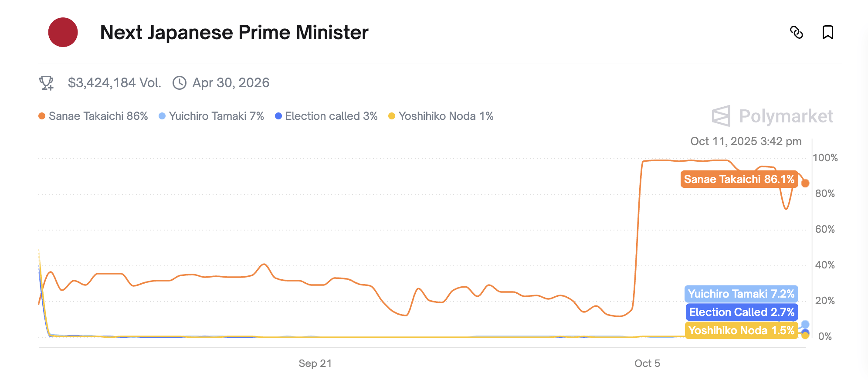
Task: Click the Sep 21 date on timeline axis
Action: pyautogui.click(x=315, y=363)
